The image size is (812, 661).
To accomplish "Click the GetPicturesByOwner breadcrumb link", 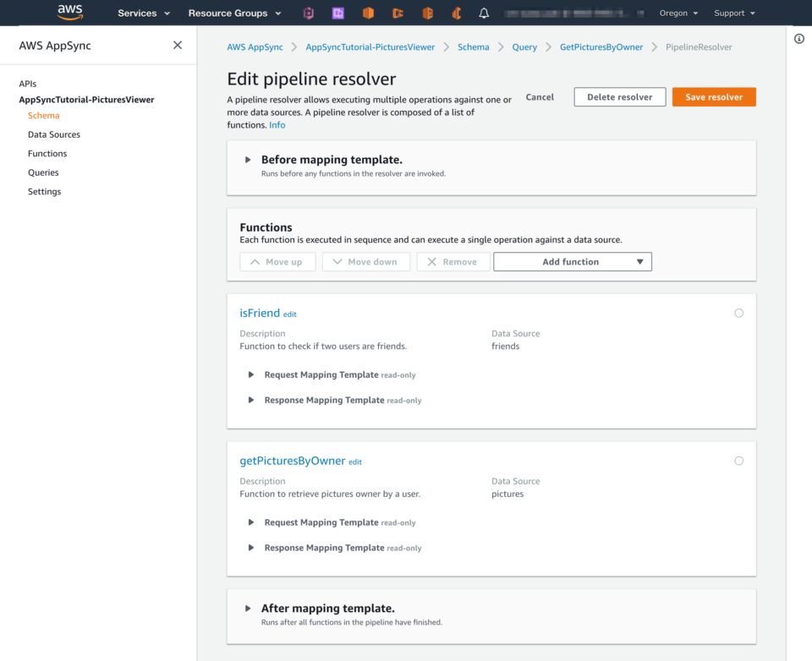I will (x=601, y=47).
